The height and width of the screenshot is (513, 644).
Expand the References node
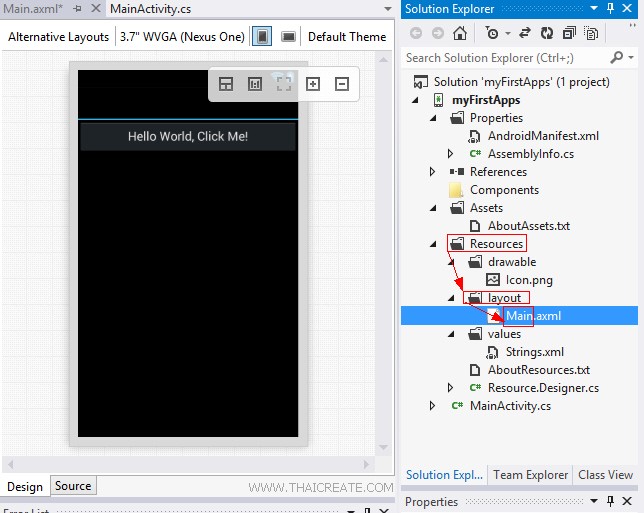click(x=432, y=172)
